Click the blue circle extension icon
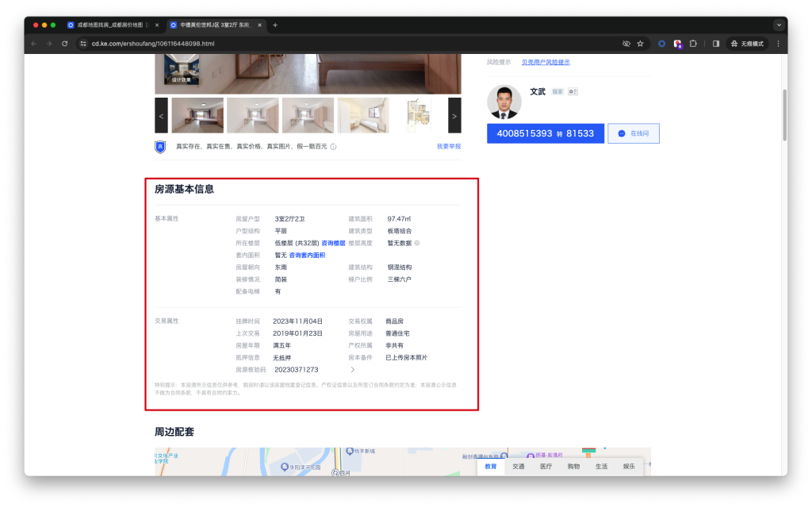 pos(661,44)
